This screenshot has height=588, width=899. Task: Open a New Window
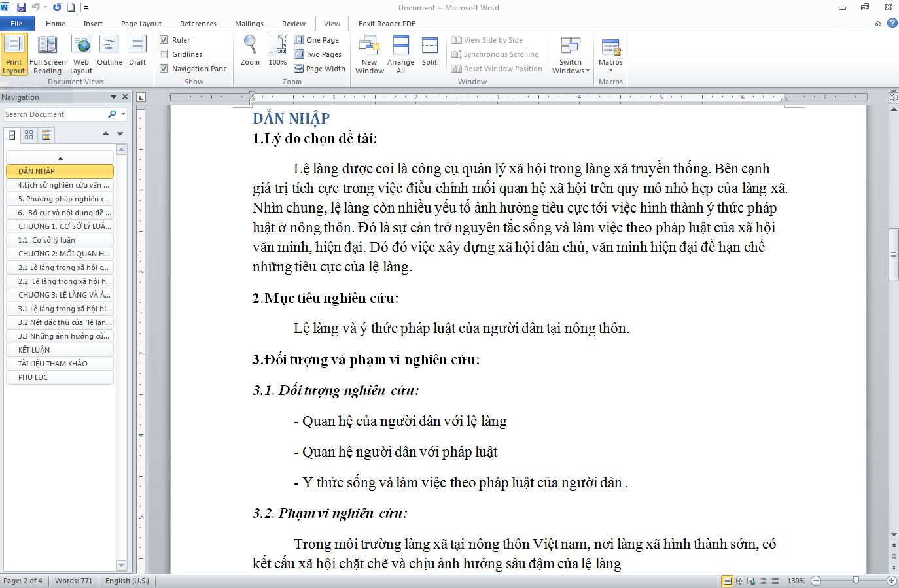point(370,54)
